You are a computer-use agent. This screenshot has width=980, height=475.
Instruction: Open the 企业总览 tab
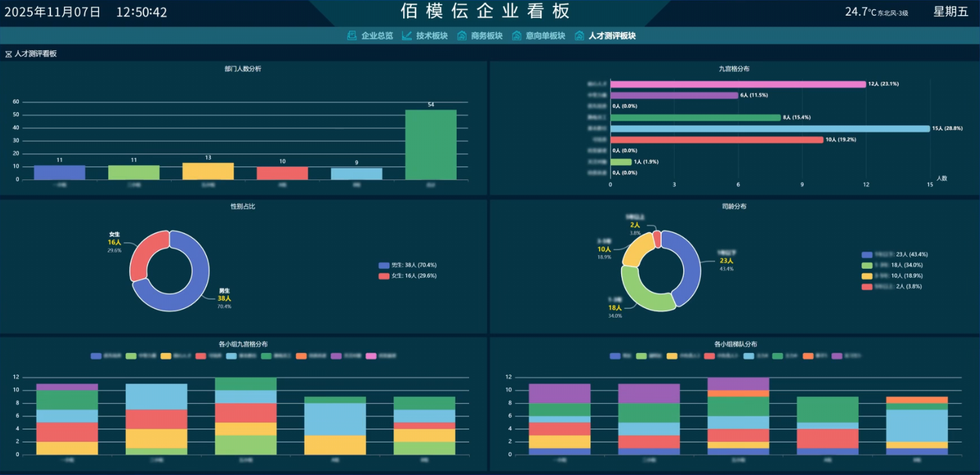[377, 36]
